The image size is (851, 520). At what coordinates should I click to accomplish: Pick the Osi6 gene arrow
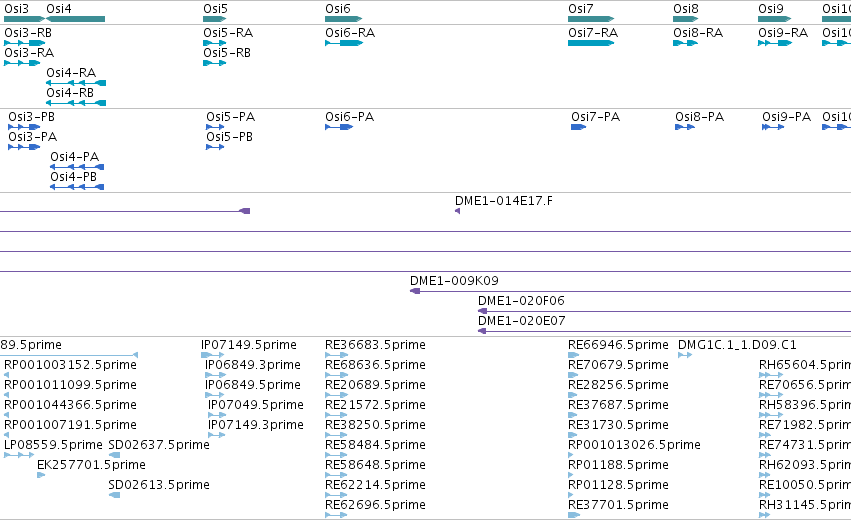tap(344, 19)
